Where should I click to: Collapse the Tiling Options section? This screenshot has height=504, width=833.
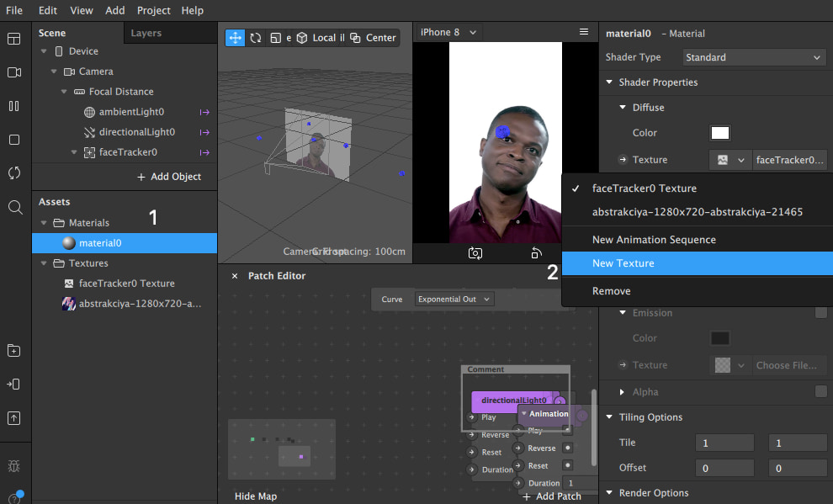click(610, 417)
